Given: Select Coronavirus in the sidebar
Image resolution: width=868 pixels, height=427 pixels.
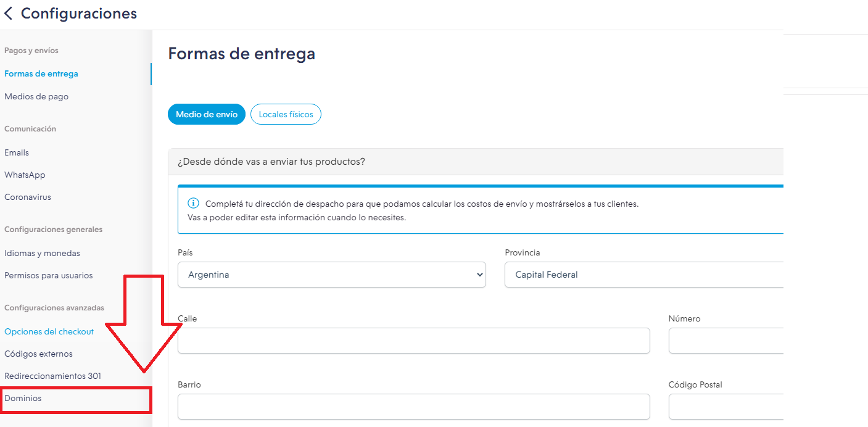Looking at the screenshot, I should [x=28, y=197].
